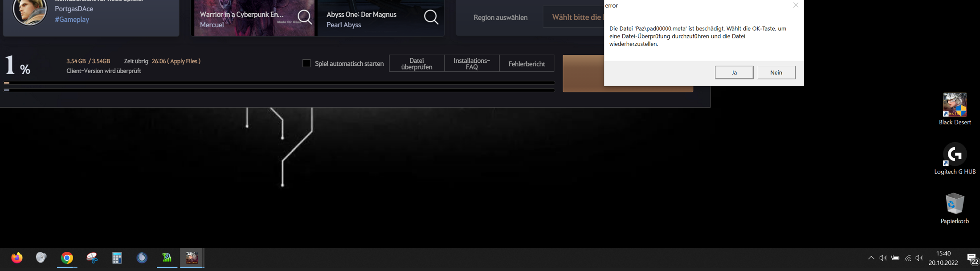Open the Calculator app in the taskbar
Viewport: 980px width, 271px height.
click(117, 258)
